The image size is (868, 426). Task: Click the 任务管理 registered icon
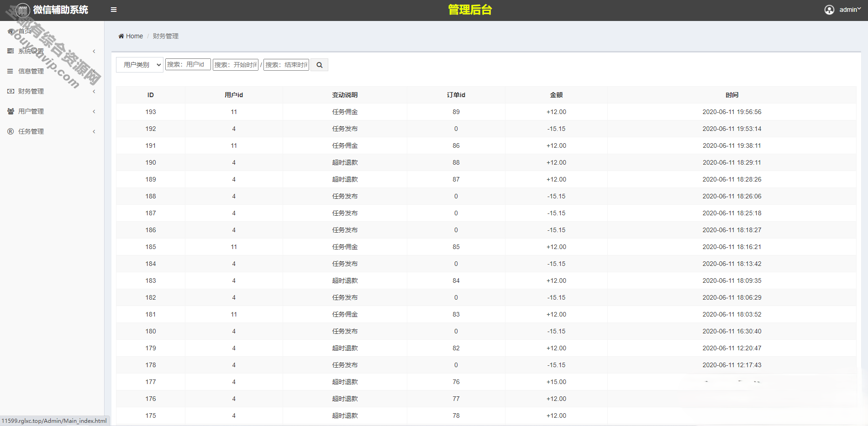[11, 131]
